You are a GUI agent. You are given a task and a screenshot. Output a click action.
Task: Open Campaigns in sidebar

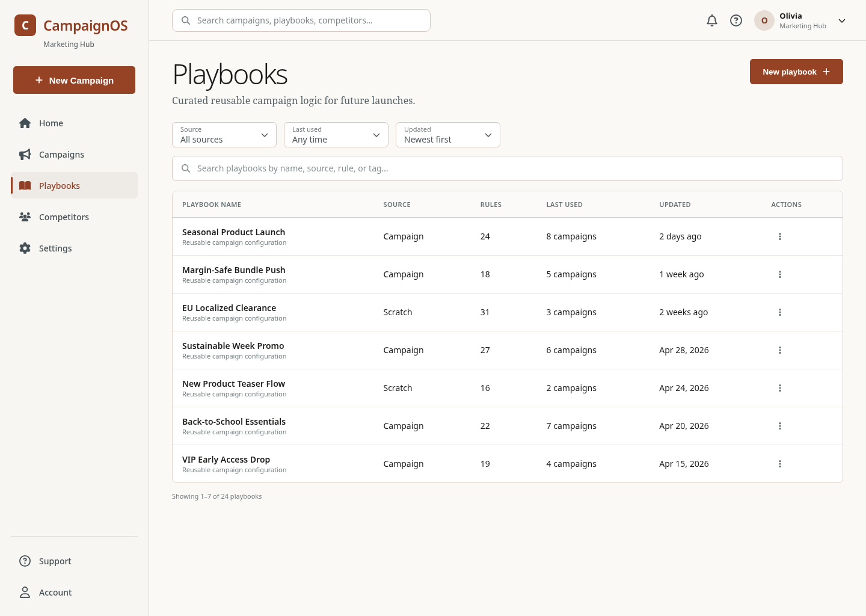point(74,155)
